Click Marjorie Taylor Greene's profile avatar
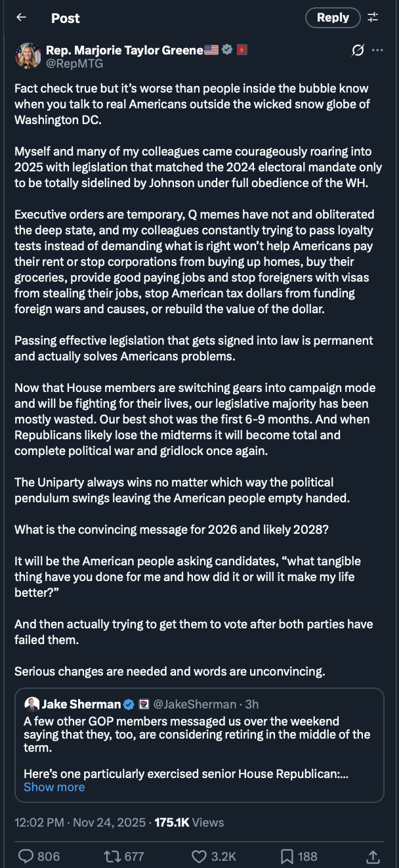The image size is (399, 868). point(28,56)
